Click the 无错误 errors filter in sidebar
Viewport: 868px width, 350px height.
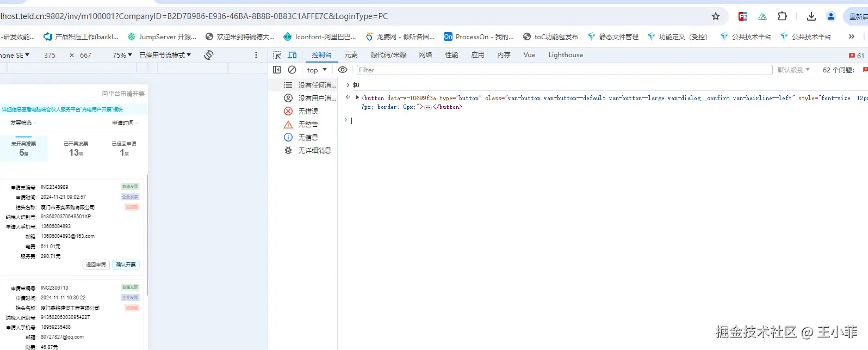coord(308,111)
